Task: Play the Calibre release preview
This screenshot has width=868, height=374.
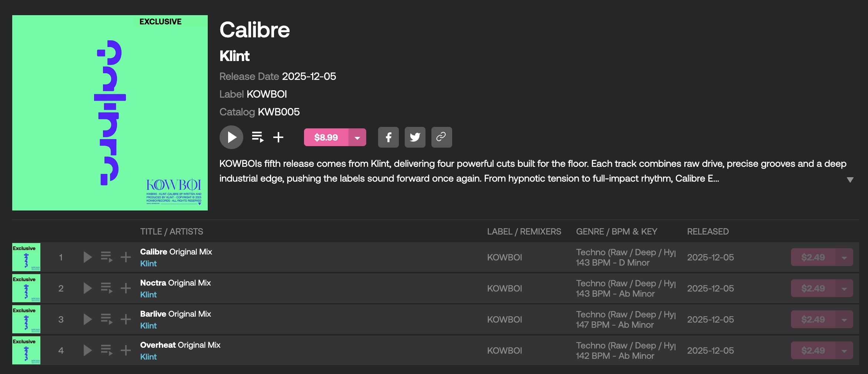Action: pos(231,137)
